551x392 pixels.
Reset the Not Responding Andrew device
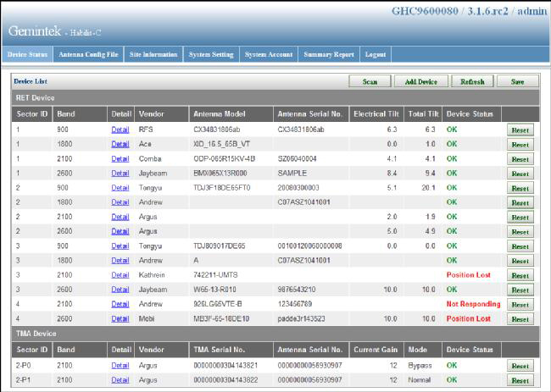coord(520,305)
